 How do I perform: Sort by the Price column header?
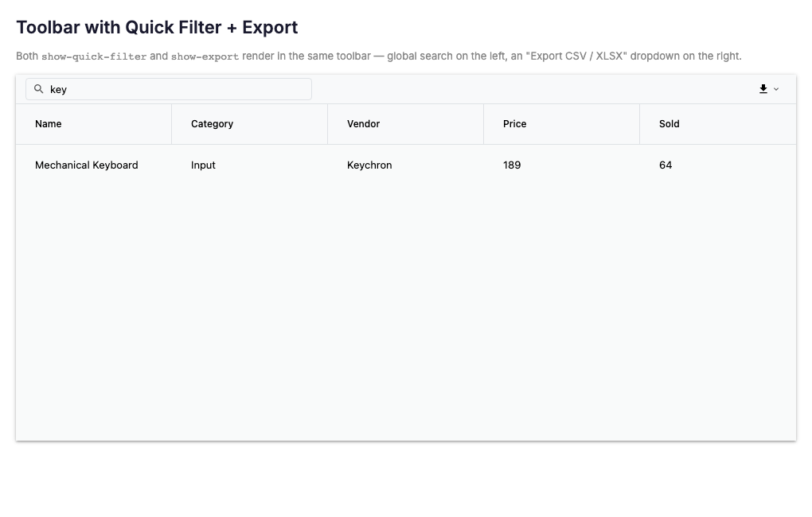pyautogui.click(x=562, y=124)
